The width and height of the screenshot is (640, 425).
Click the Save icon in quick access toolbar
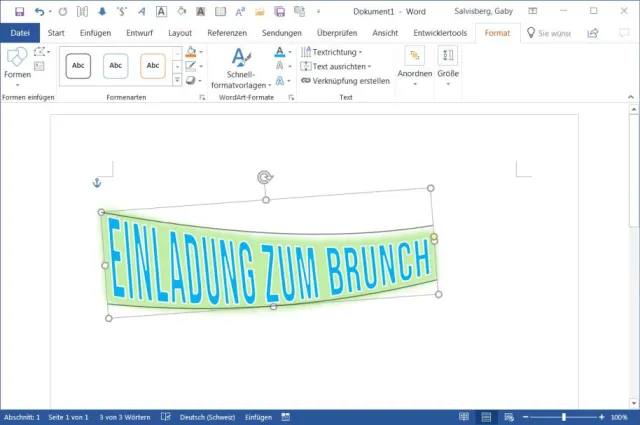coord(19,11)
